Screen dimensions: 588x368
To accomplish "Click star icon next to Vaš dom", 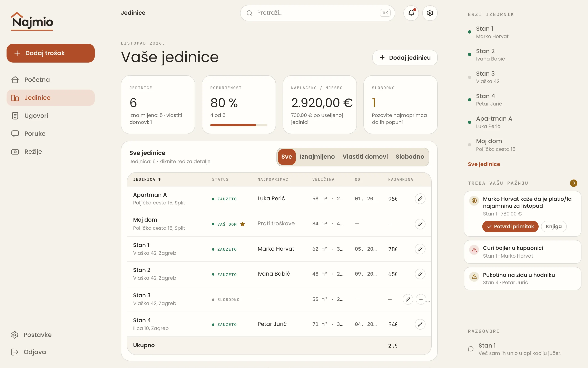I will click(243, 224).
